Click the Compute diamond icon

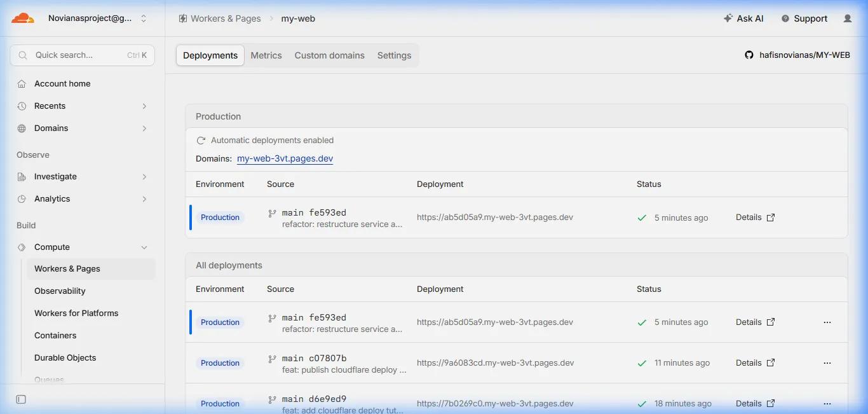point(22,247)
